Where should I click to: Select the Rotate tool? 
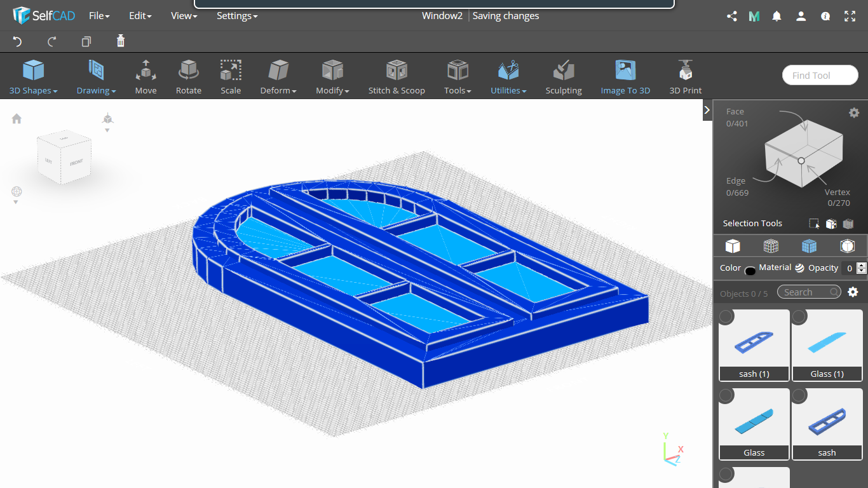click(x=189, y=77)
